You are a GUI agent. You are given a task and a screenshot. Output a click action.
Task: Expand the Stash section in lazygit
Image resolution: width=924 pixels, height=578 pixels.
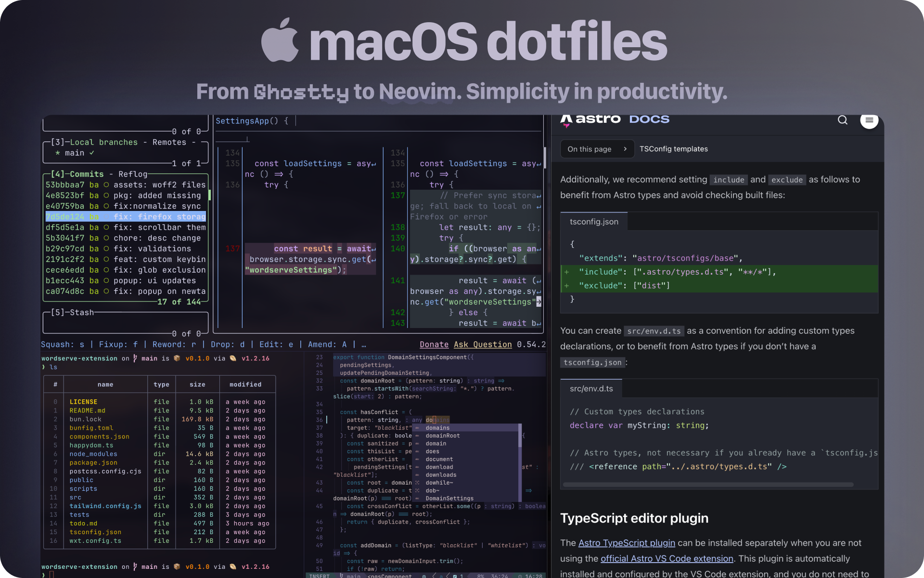72,312
